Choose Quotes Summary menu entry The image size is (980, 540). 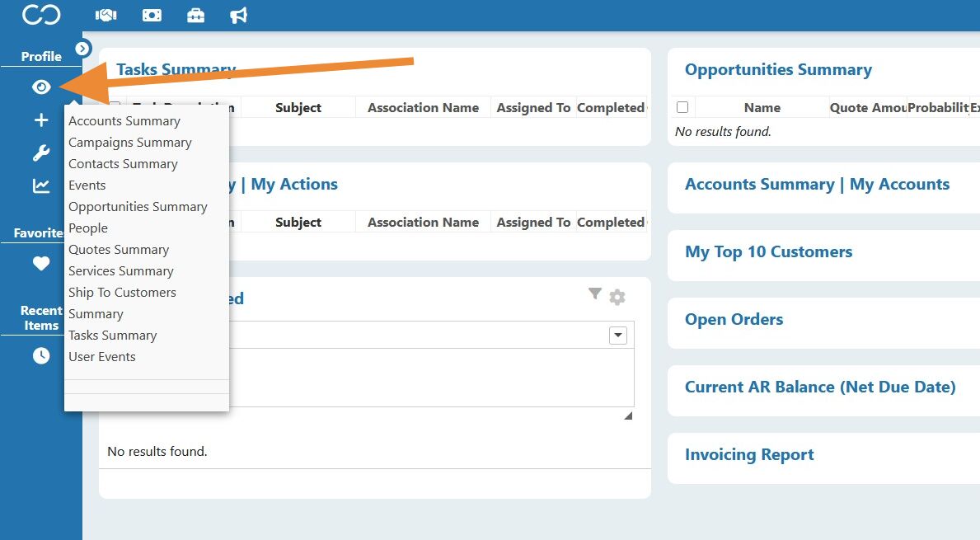point(119,249)
